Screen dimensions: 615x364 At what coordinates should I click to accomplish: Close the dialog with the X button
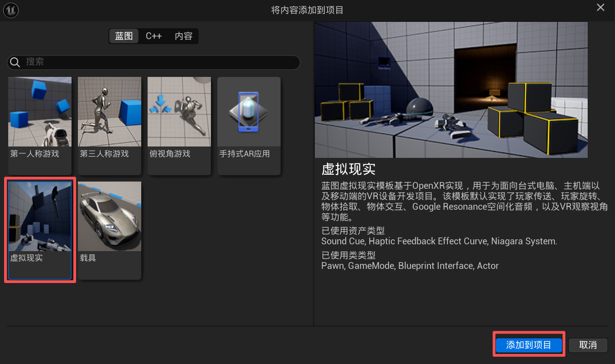(600, 8)
